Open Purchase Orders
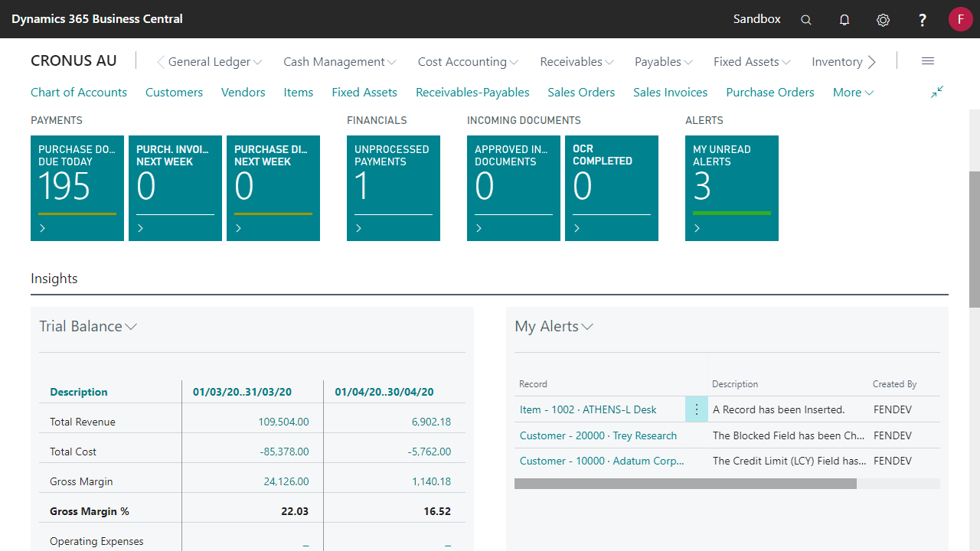This screenshot has width=980, height=551. click(770, 93)
